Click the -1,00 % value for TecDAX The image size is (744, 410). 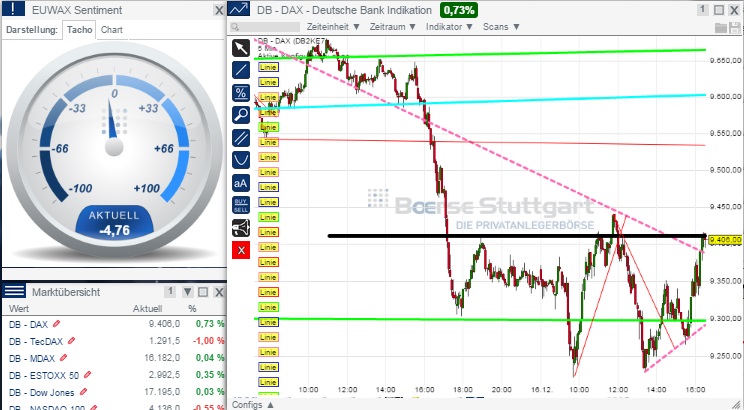[x=209, y=341]
